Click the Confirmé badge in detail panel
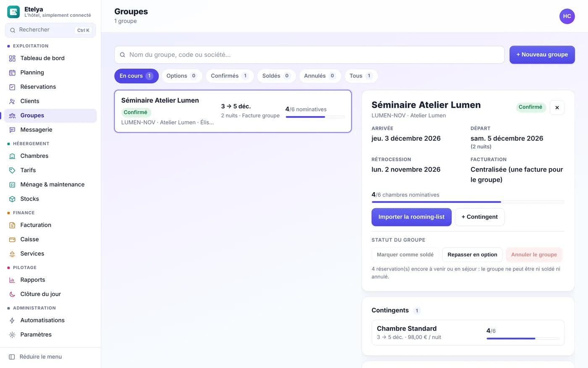Viewport: 588px width, 368px height. click(x=530, y=107)
